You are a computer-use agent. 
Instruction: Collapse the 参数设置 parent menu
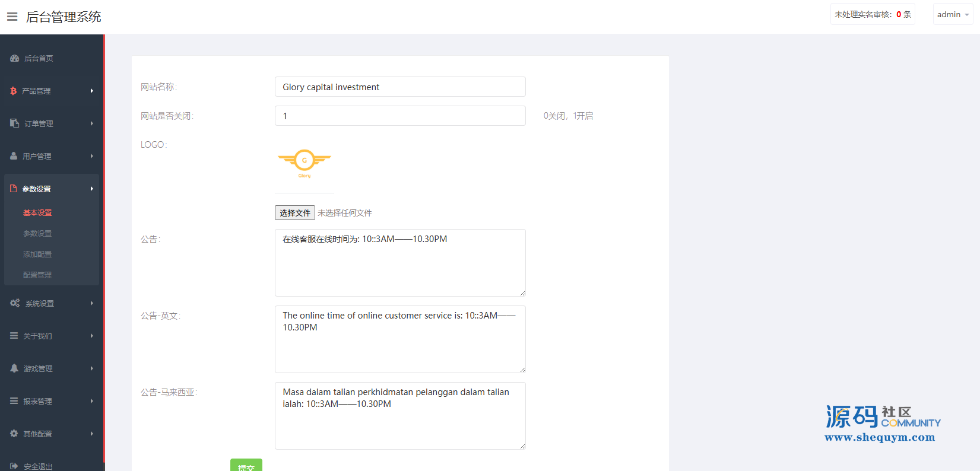click(51, 189)
